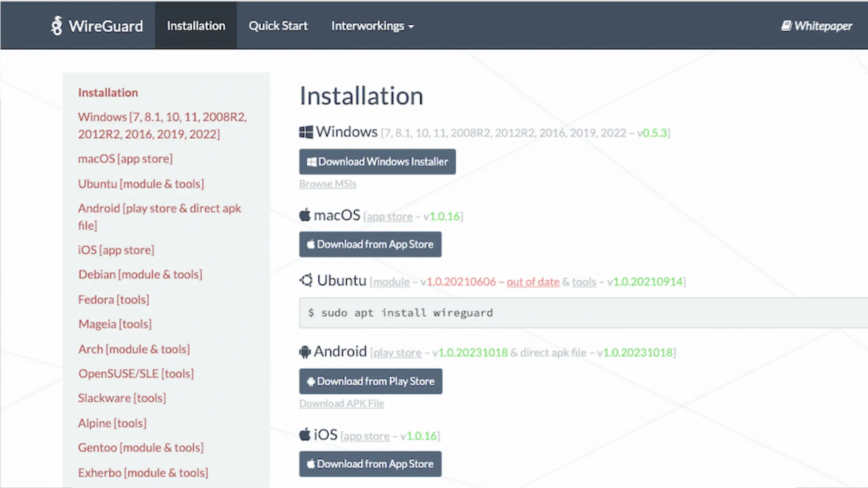Open the Browse MSIs link
The height and width of the screenshot is (488, 868).
click(x=328, y=183)
